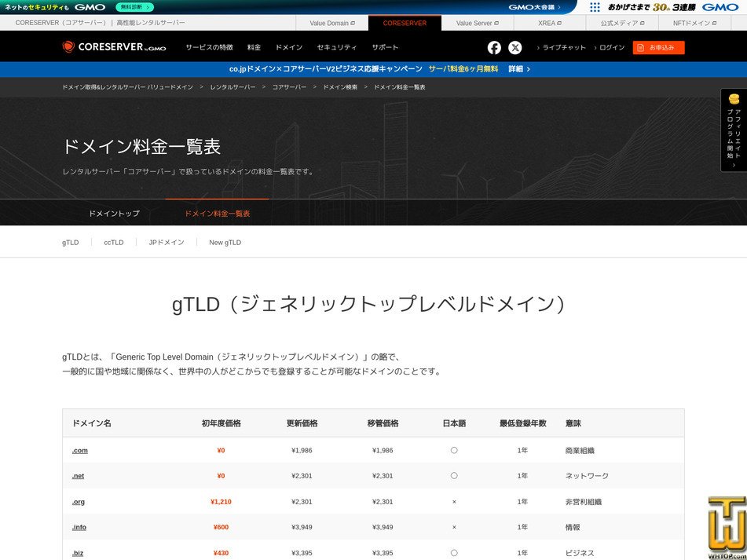747x560 pixels.
Task: Click the 初年度価格 column header
Action: coord(221,423)
